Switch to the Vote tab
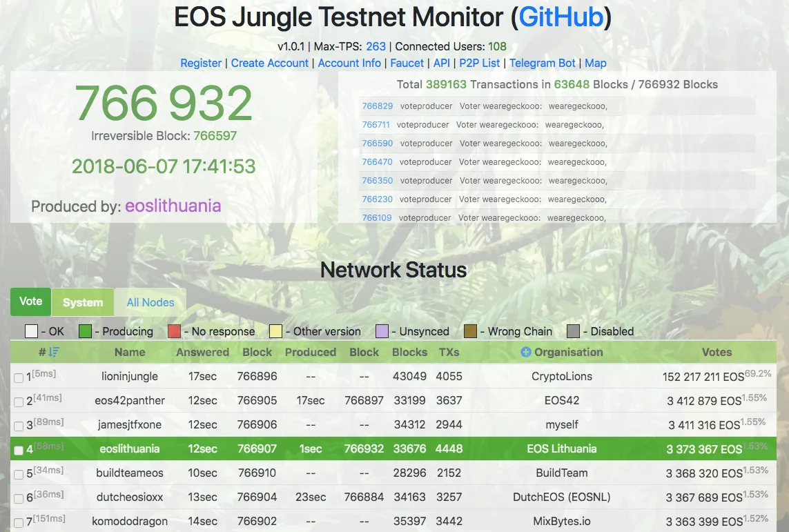The height and width of the screenshot is (532, 789). pyautogui.click(x=30, y=302)
